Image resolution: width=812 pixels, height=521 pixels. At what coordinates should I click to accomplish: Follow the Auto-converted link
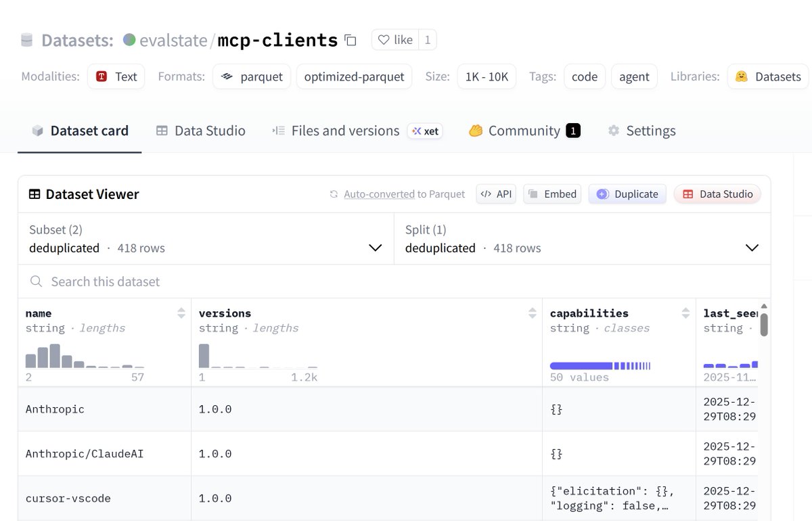[x=379, y=194]
